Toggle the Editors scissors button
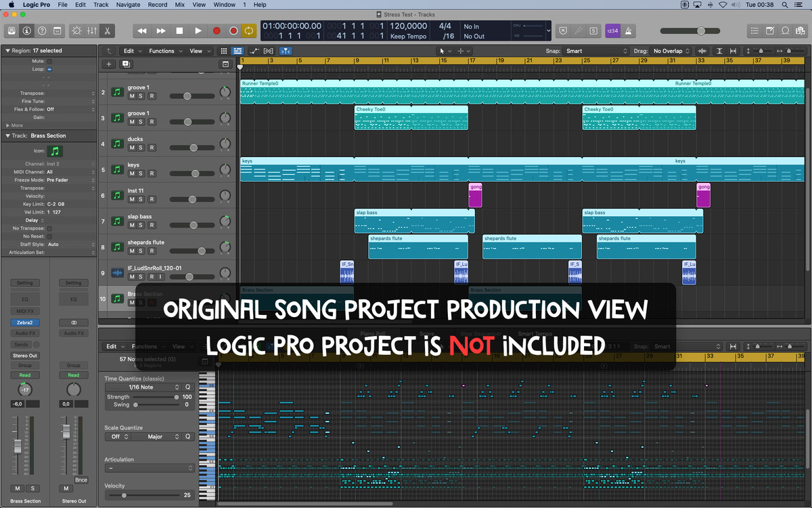The height and width of the screenshot is (508, 812). [107, 30]
